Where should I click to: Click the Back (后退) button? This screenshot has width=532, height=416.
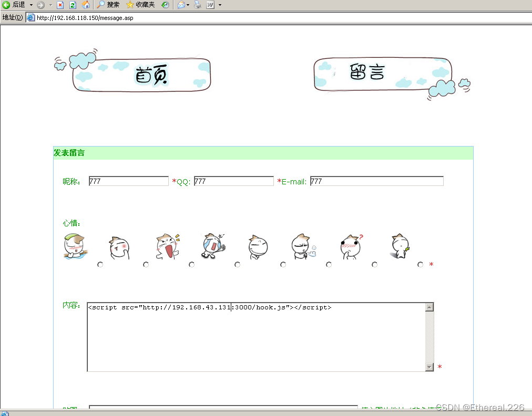tap(14, 5)
